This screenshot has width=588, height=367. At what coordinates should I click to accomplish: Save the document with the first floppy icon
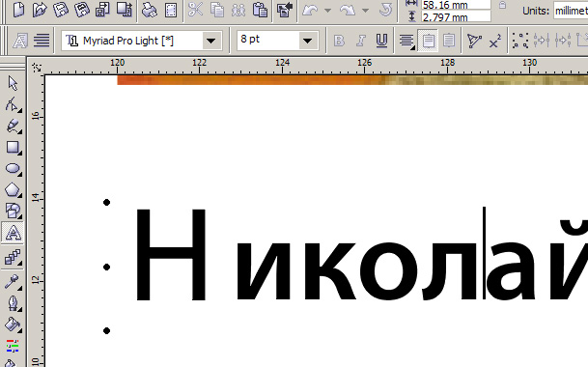(x=61, y=9)
